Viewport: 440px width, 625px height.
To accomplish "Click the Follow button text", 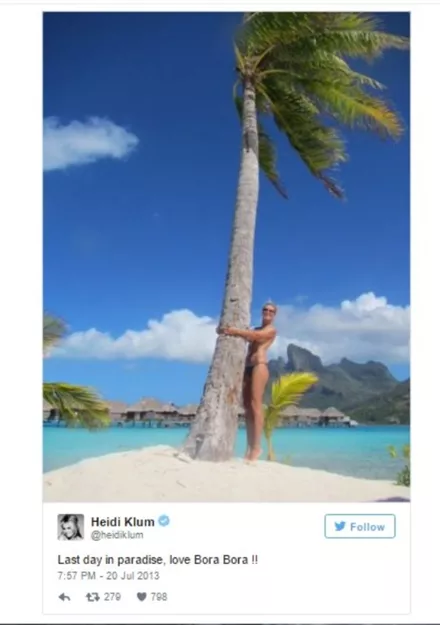I will (x=367, y=527).
